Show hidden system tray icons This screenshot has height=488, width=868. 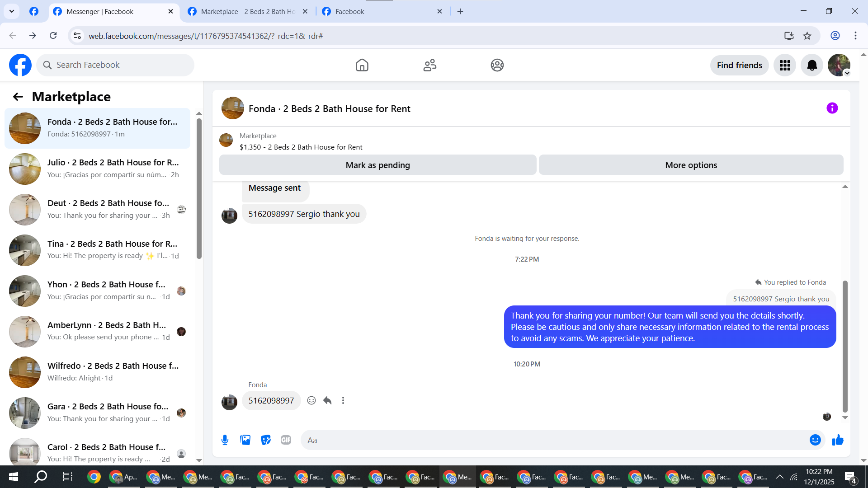pos(780,477)
